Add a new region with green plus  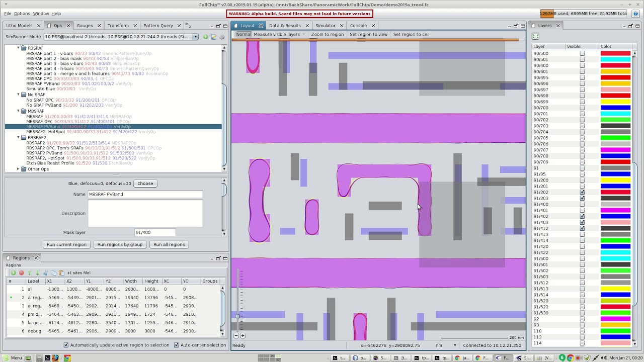[x=13, y=273]
